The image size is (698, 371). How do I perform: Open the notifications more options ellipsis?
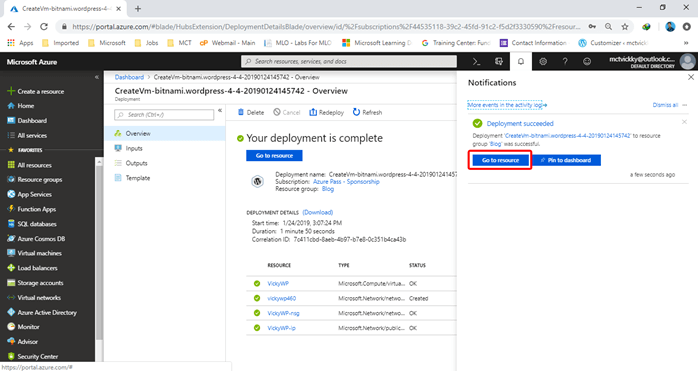pyautogui.click(x=685, y=105)
